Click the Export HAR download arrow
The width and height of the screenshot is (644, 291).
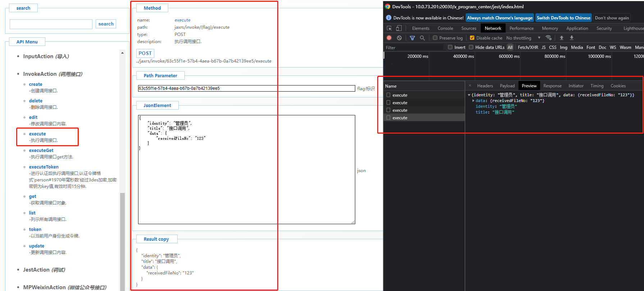tap(572, 38)
